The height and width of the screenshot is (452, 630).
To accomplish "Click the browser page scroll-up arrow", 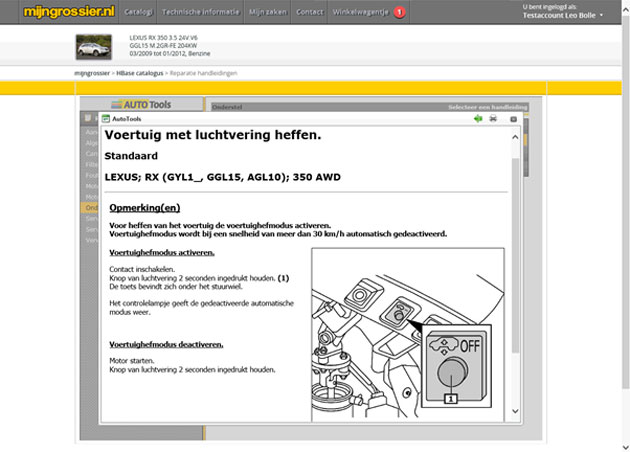I will (626, 10).
